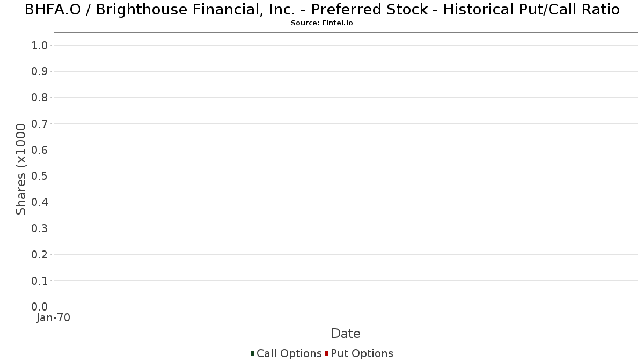Screen dimensions: 644x362
Task: Click the 0.2 y-axis tick label
Action: tap(40, 255)
